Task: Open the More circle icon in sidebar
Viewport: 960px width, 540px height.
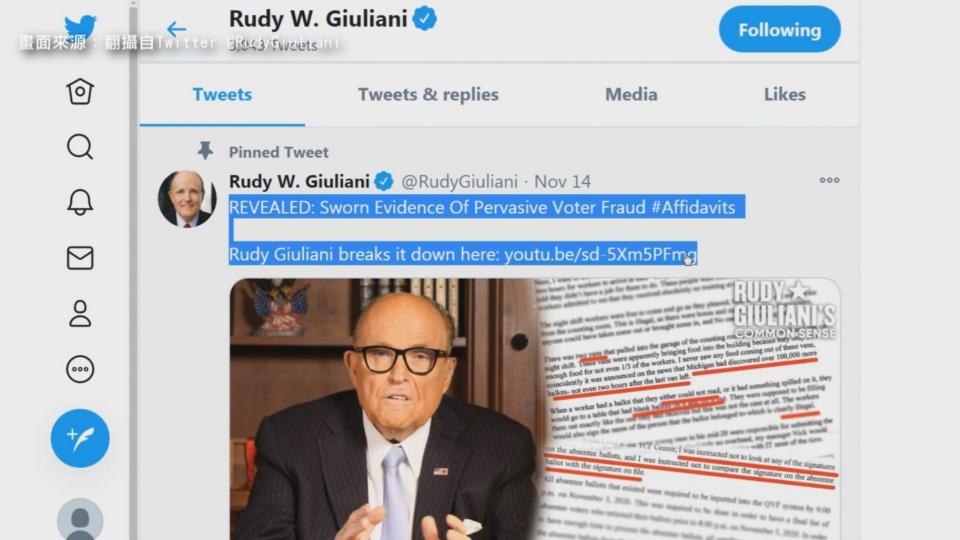Action: (x=80, y=369)
